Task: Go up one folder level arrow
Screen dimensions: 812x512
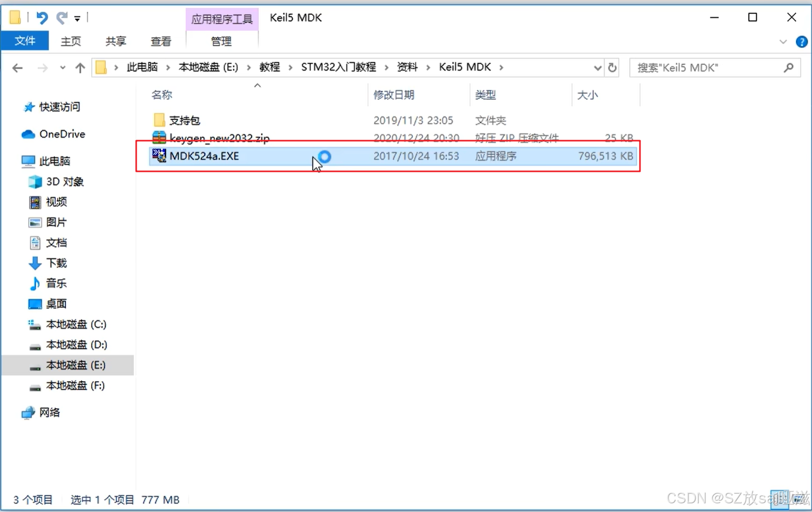Action: point(80,68)
